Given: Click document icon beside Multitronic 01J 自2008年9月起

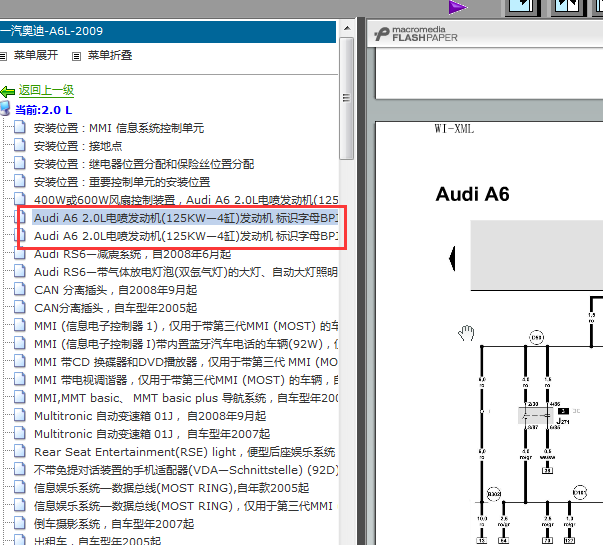Looking at the screenshot, I should (x=20, y=415).
